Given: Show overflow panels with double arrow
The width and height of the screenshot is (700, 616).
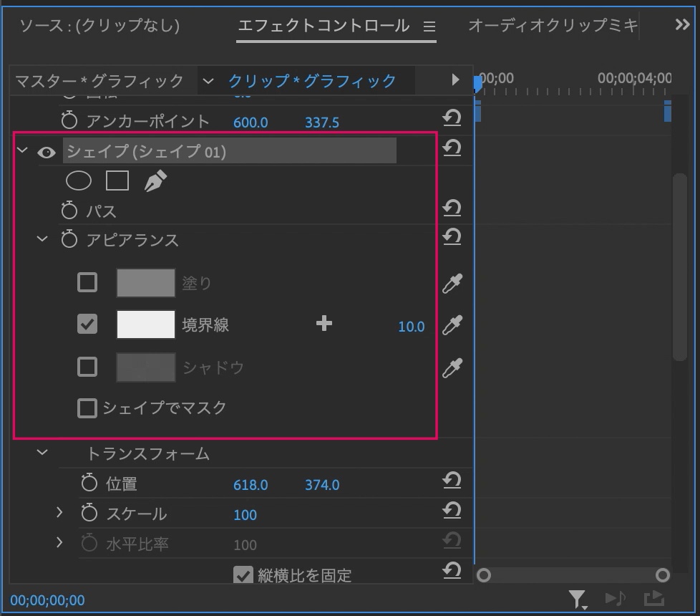Looking at the screenshot, I should coord(682,24).
